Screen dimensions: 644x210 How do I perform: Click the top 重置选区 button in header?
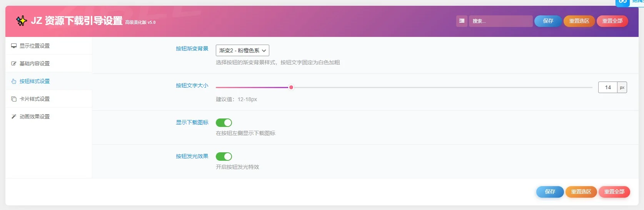click(579, 21)
